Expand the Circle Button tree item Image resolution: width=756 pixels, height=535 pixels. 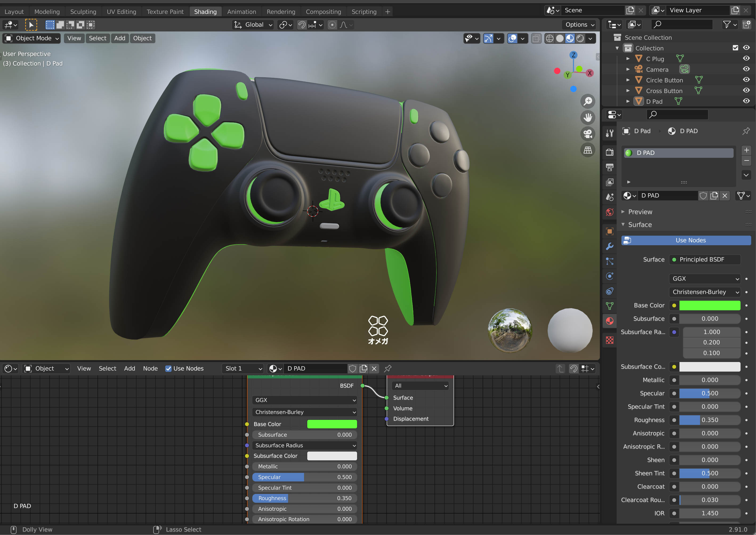628,80
